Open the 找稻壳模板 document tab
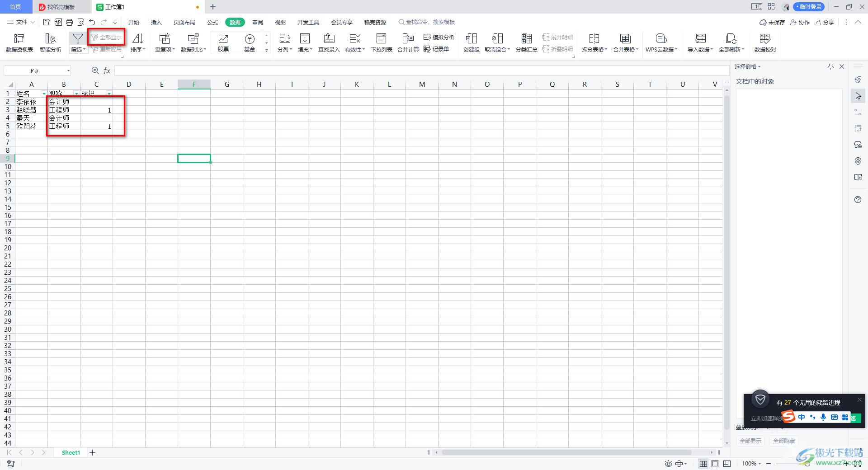 61,7
